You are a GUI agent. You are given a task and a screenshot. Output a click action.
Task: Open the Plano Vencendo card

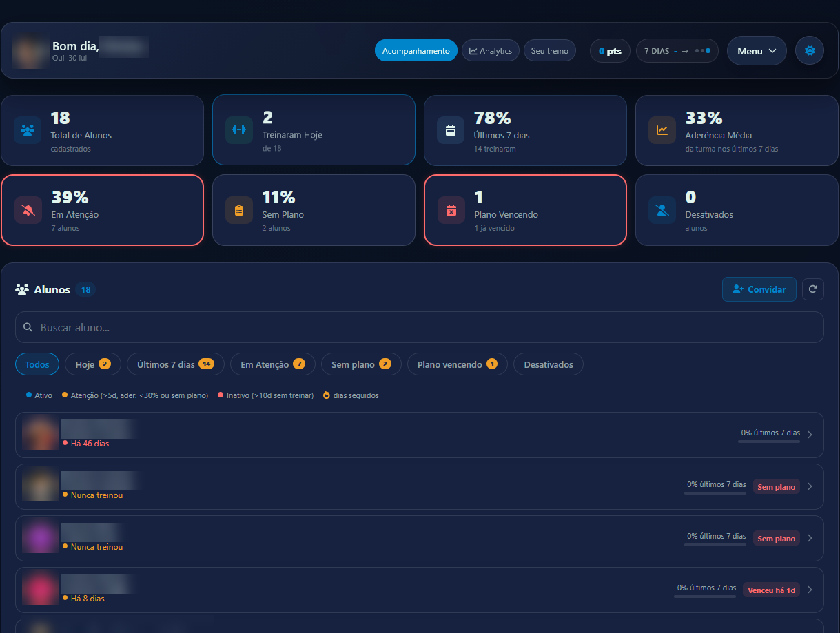tap(525, 210)
